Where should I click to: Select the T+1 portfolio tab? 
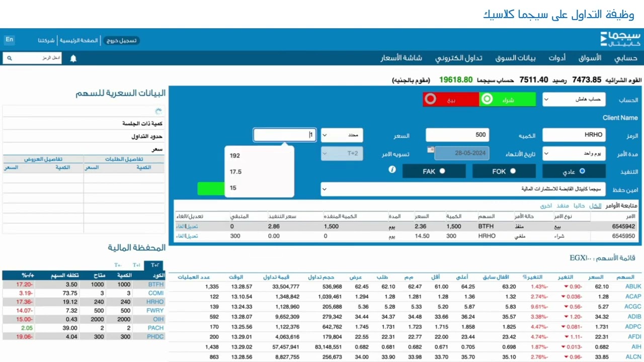pyautogui.click(x=136, y=265)
